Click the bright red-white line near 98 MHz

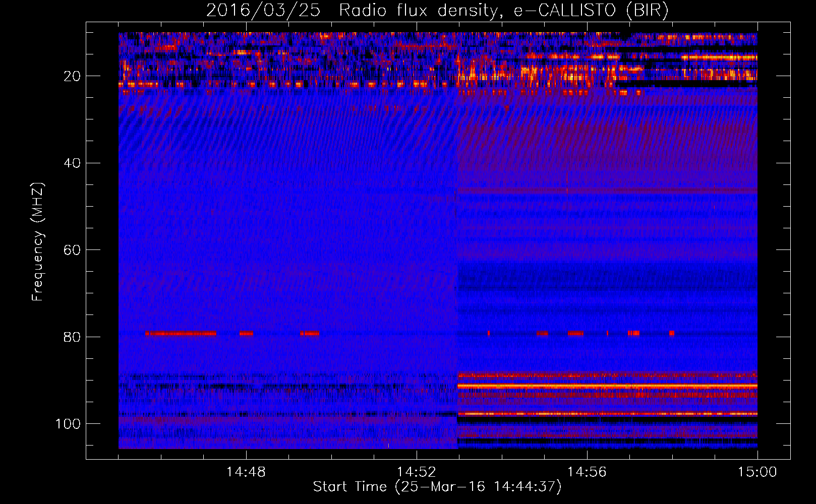pos(607,414)
